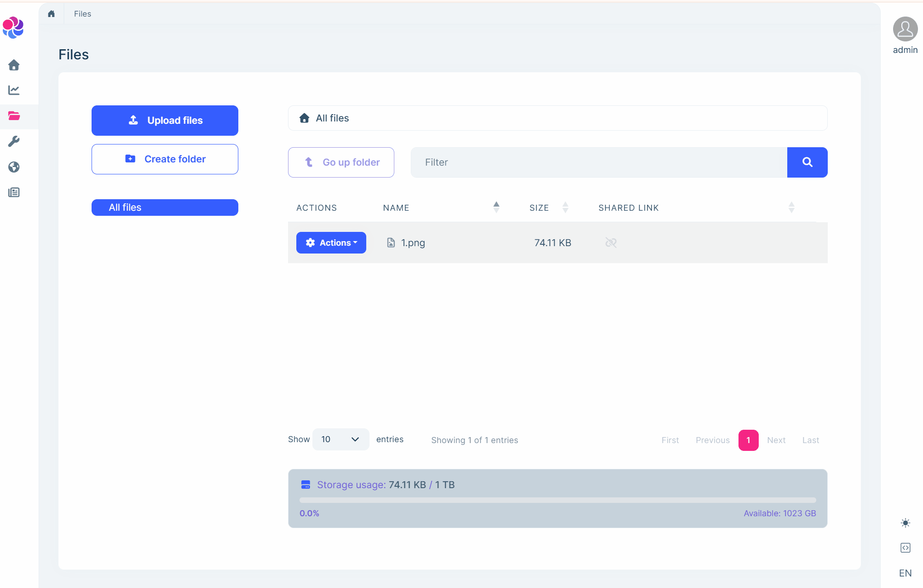Sort the table by Name column arrows
This screenshot has height=588, width=923.
click(496, 208)
